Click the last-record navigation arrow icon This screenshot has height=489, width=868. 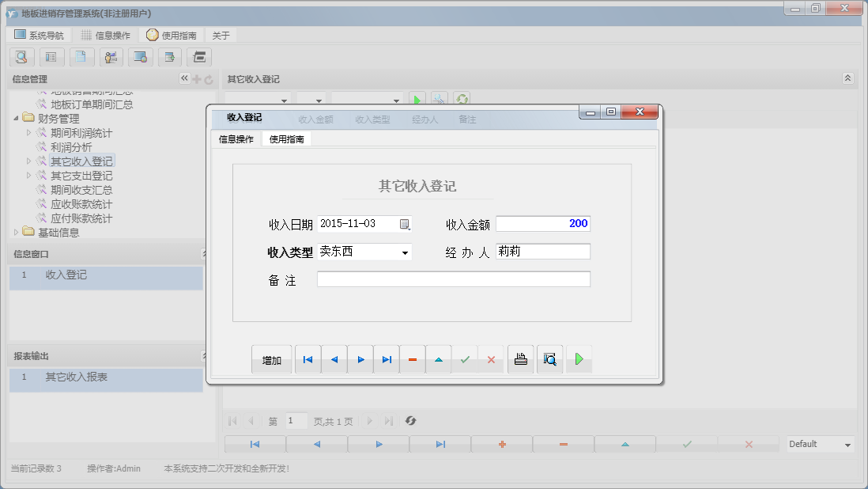pos(386,358)
